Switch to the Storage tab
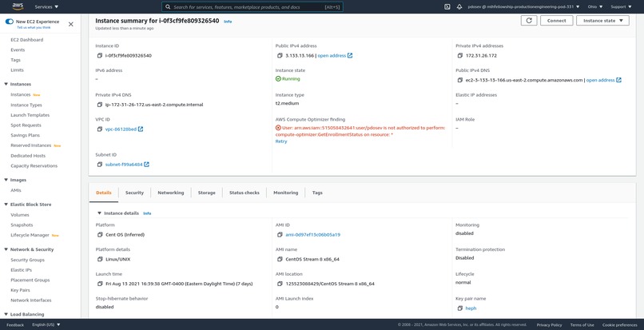This screenshot has width=644, height=330. pos(207,193)
